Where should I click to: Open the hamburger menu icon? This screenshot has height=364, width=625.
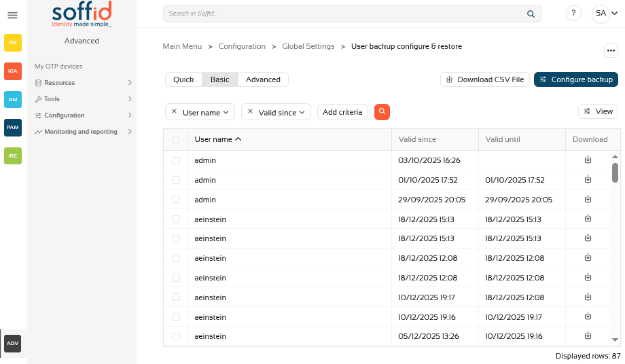click(x=12, y=15)
